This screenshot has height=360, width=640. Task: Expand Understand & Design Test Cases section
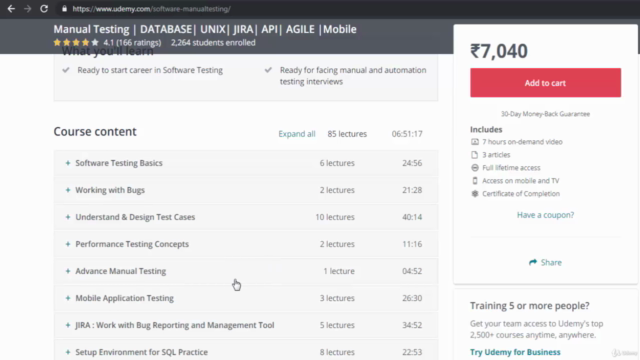click(x=246, y=217)
